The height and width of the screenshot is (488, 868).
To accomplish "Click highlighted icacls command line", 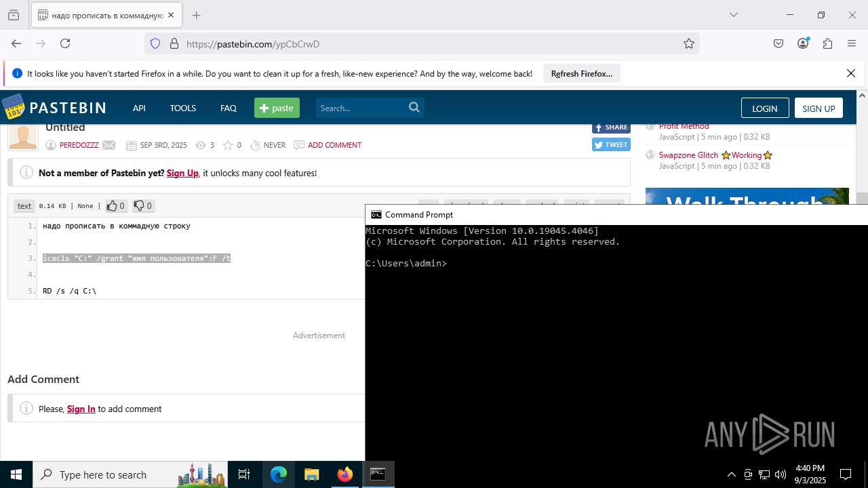I will (137, 258).
